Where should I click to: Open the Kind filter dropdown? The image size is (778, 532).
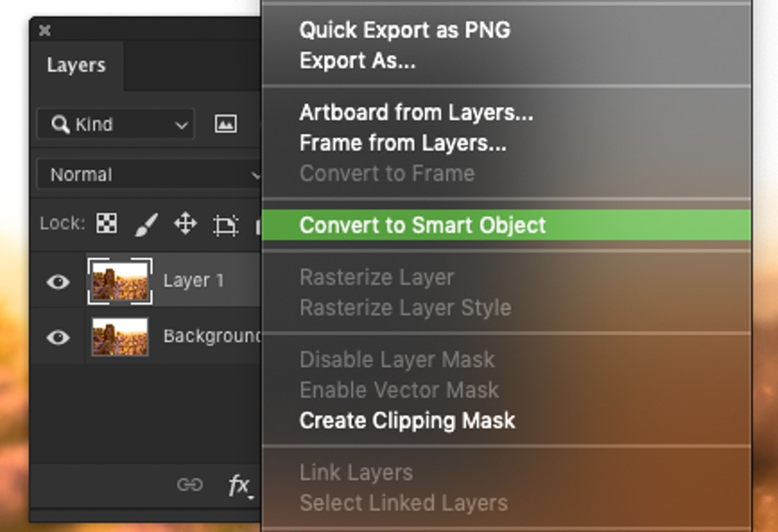tap(115, 124)
